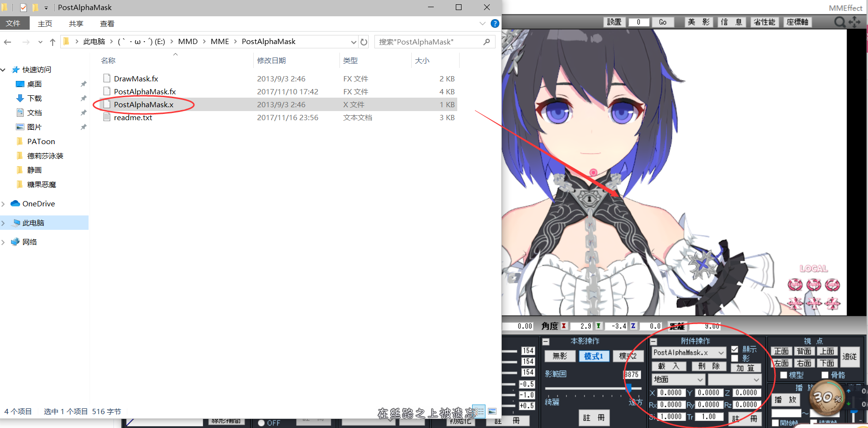Click the blue Z angle icon
Viewport: 868px width, 428px height.
(633, 326)
